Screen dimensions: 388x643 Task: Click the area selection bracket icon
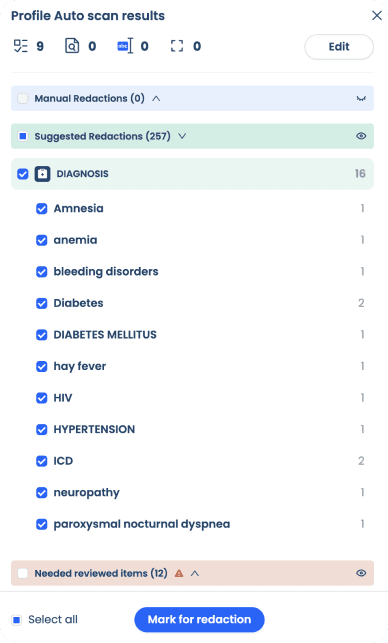click(x=177, y=46)
